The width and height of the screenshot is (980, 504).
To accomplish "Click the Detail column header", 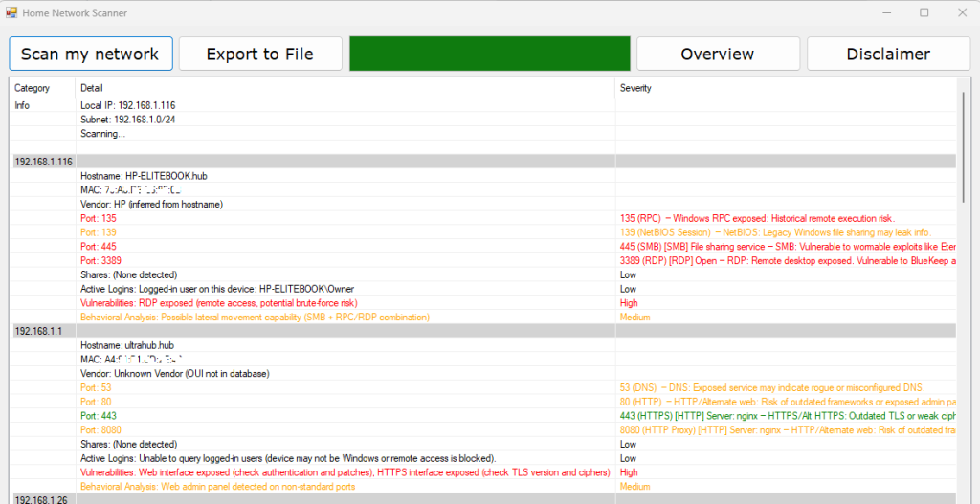I will coord(92,88).
